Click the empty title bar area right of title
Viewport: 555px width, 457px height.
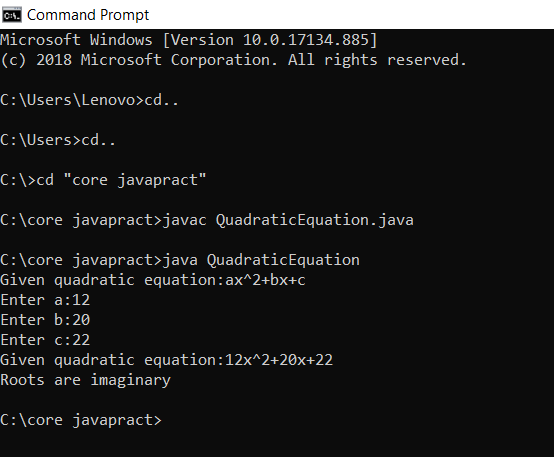[x=350, y=15]
